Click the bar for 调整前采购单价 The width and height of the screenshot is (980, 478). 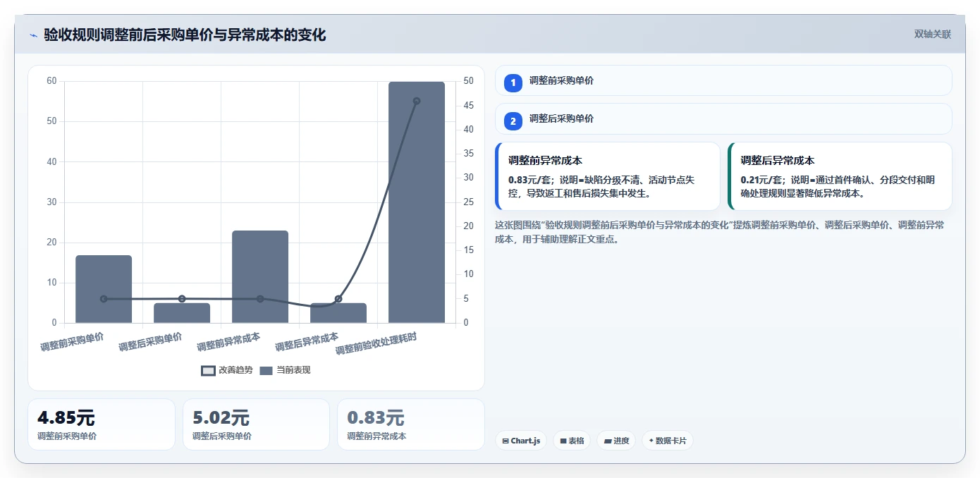point(104,289)
